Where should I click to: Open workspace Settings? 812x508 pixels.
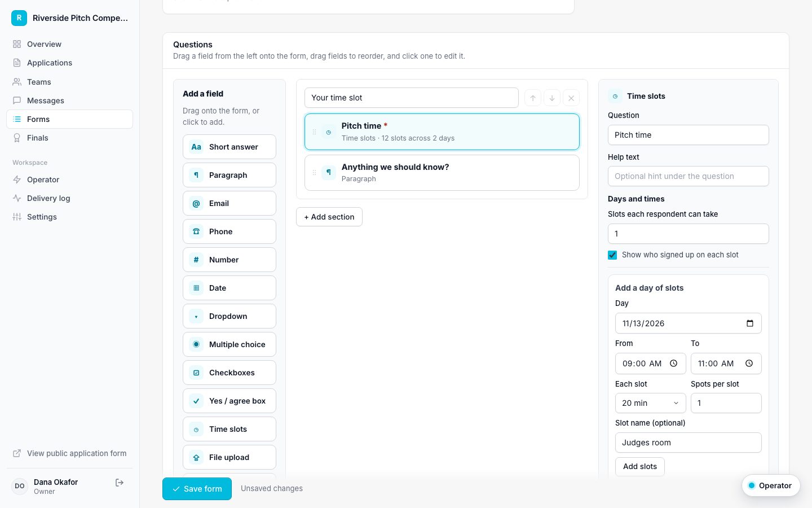69,217
